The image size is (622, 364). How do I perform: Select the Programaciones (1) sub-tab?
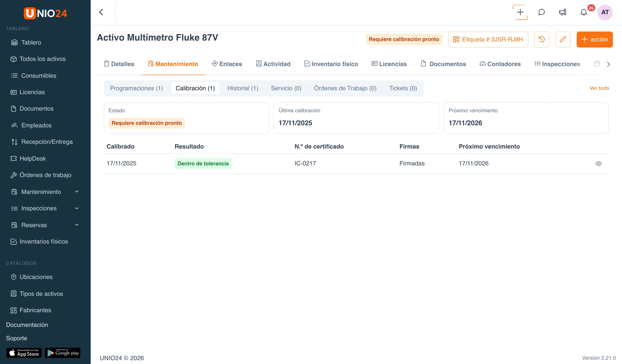(136, 88)
